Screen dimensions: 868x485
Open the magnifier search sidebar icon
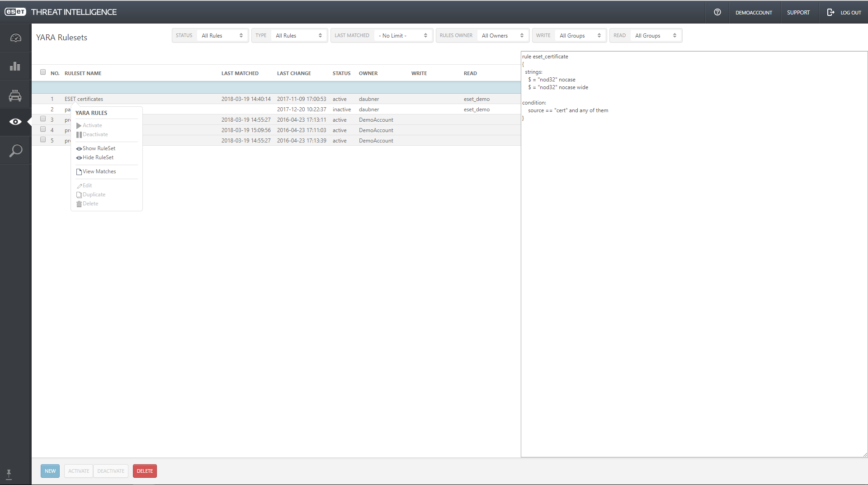pyautogui.click(x=15, y=151)
